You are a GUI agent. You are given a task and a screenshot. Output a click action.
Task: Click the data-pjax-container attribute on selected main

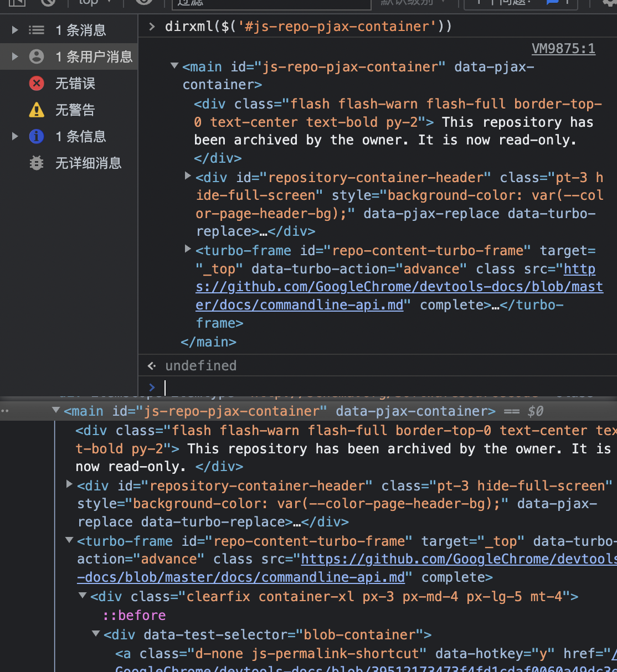coord(412,411)
